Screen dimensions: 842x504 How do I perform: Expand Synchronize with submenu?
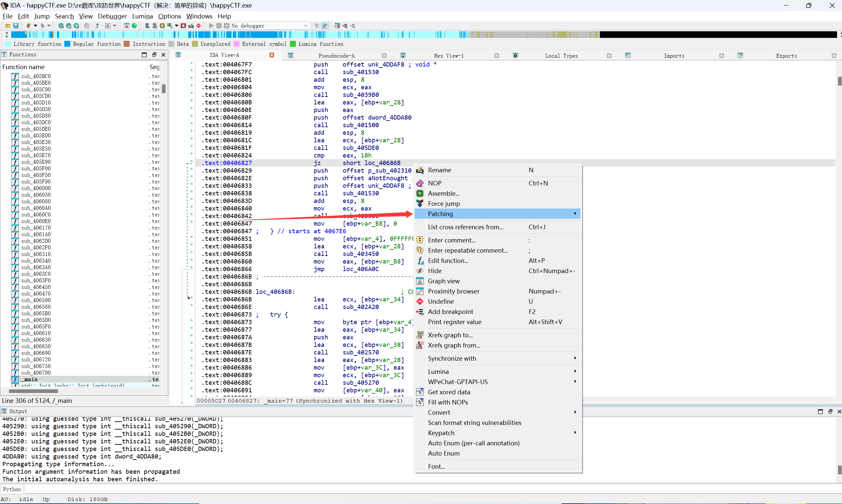pos(575,358)
